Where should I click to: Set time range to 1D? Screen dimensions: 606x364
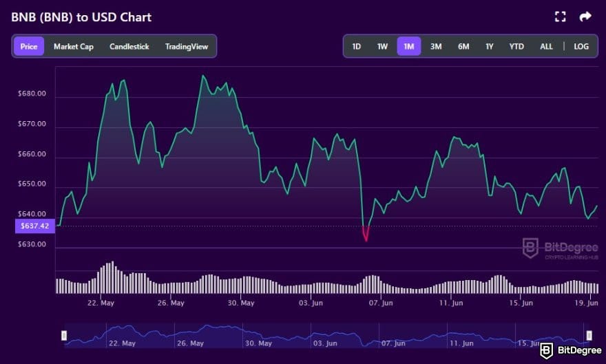point(356,46)
